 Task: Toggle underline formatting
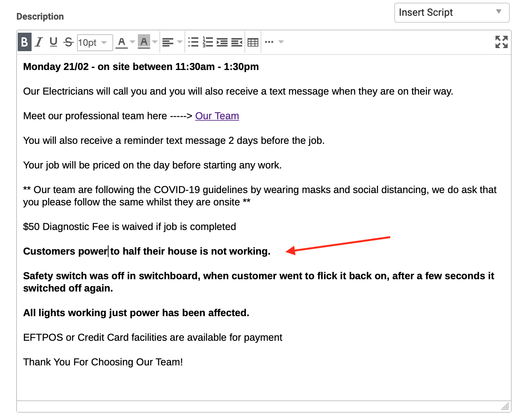54,42
